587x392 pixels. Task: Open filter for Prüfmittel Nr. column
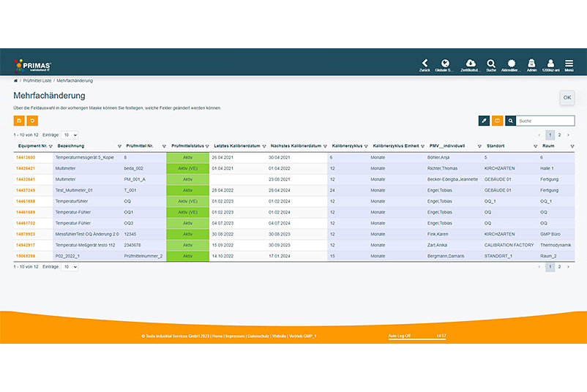[x=164, y=146]
